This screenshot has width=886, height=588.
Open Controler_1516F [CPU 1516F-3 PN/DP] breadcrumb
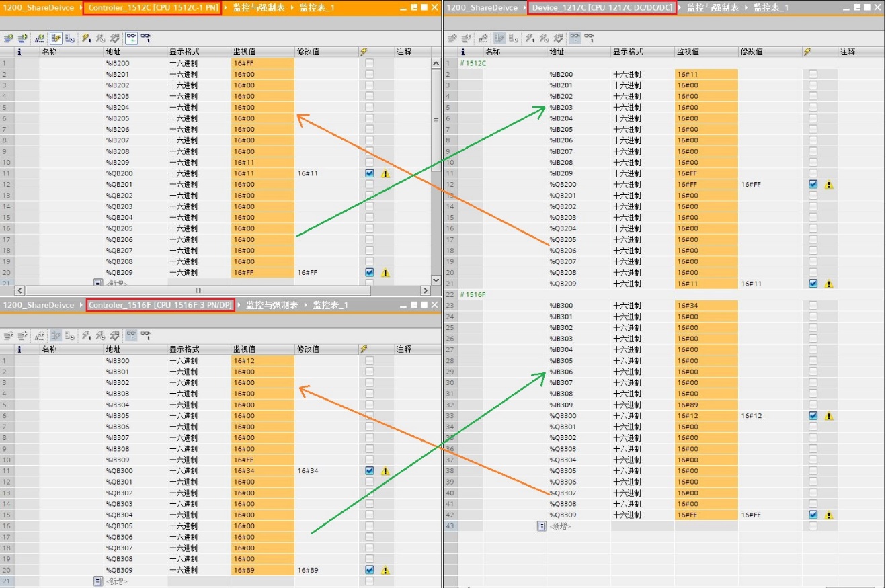point(160,304)
